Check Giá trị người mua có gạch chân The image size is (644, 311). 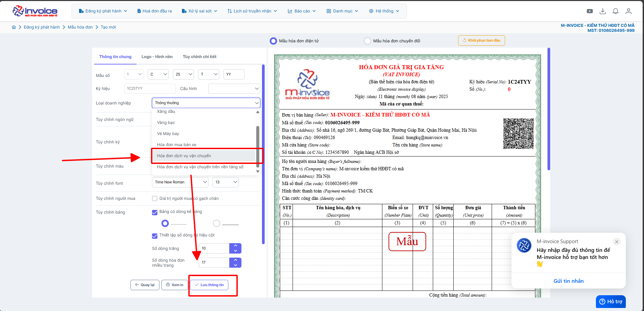pos(155,198)
